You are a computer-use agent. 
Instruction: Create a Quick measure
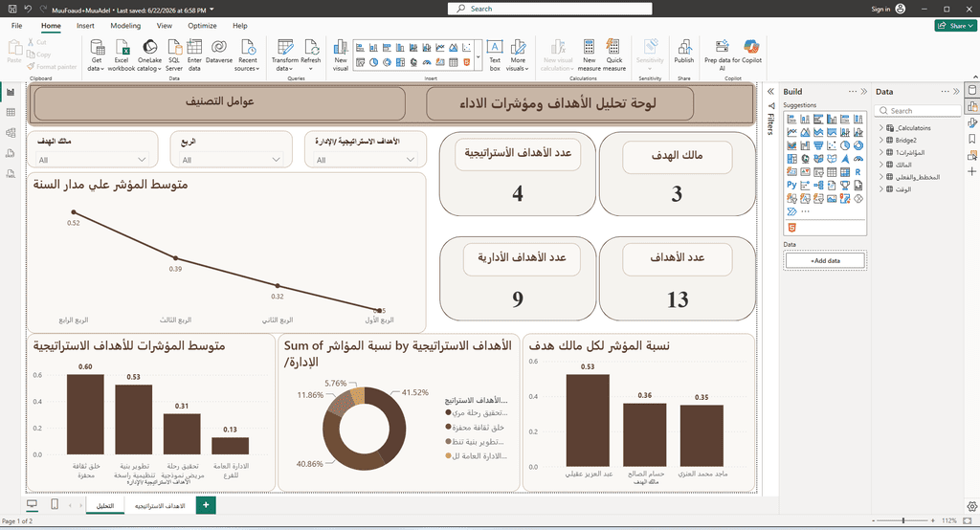[x=613, y=55]
